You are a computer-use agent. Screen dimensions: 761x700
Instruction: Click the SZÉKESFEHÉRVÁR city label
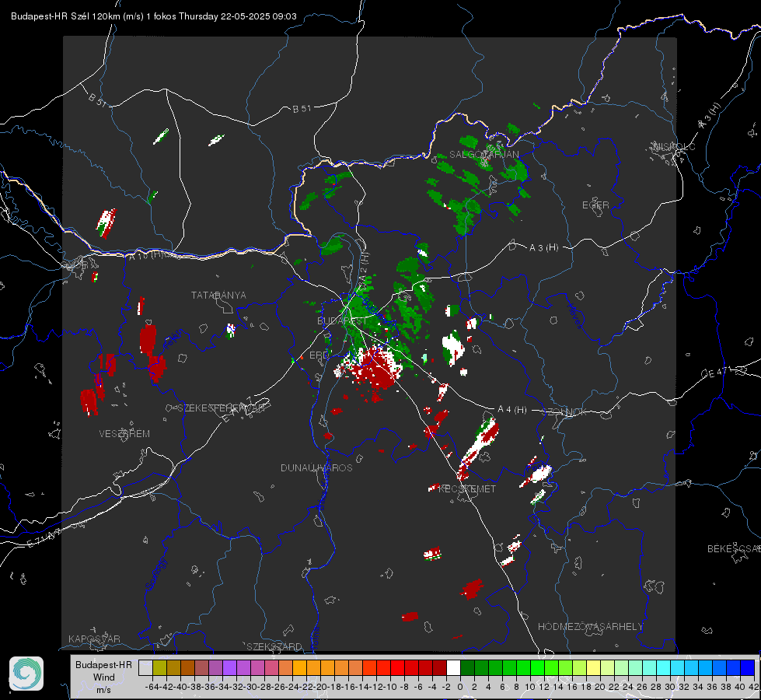[222, 408]
